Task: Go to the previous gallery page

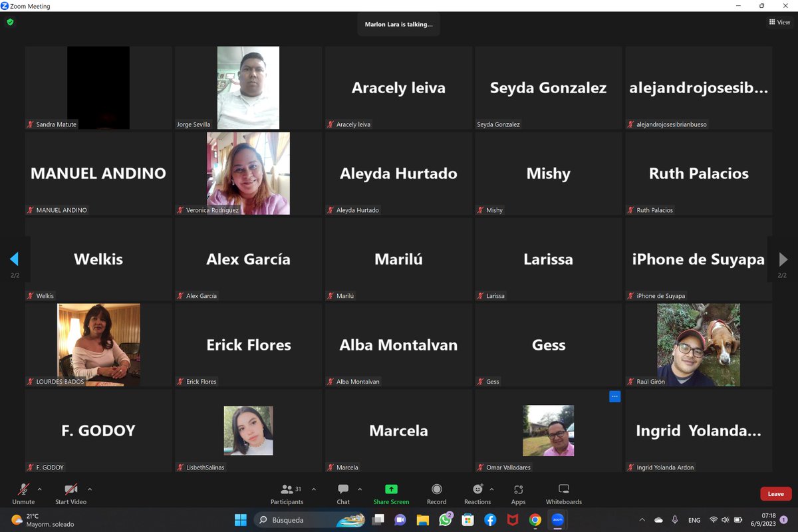Action: click(14, 259)
